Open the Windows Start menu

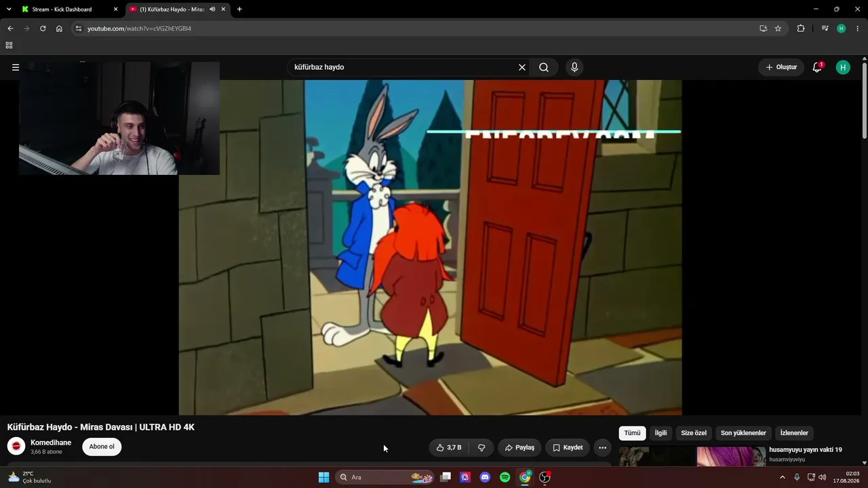point(324,477)
